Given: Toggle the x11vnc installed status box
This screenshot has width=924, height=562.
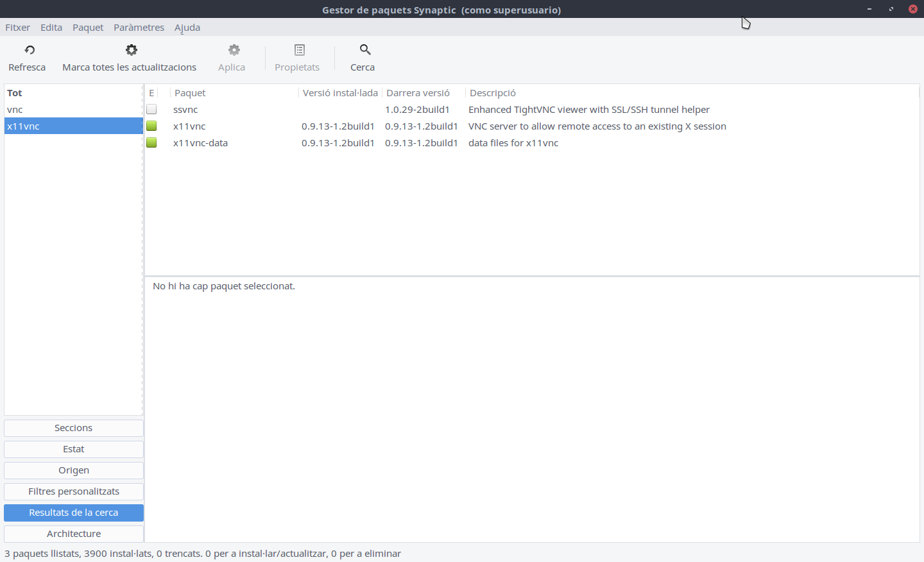Looking at the screenshot, I should (151, 126).
